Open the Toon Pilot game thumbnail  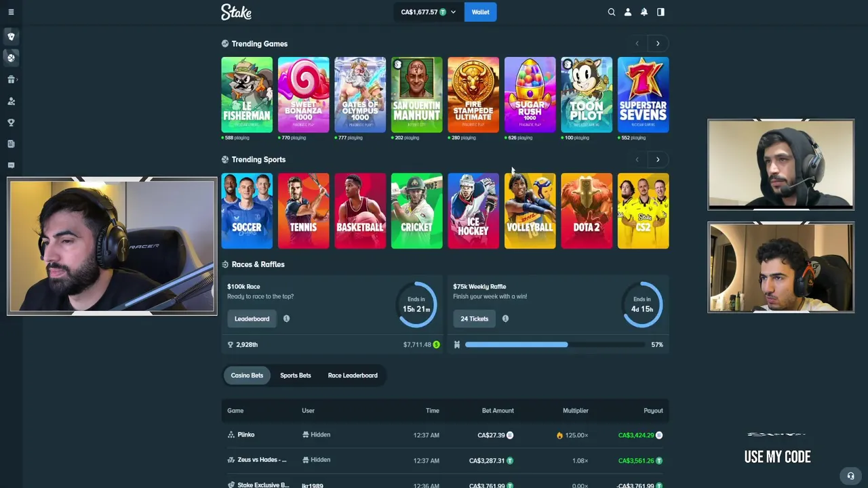point(587,95)
